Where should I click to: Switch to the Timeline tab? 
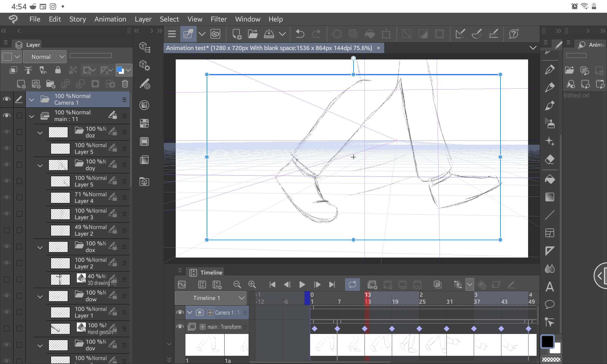tap(210, 272)
